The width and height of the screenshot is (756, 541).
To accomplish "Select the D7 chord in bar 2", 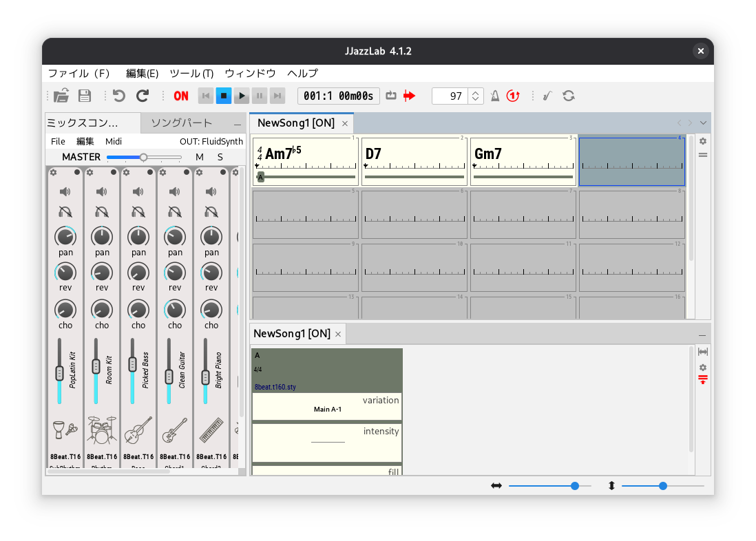I will click(373, 153).
